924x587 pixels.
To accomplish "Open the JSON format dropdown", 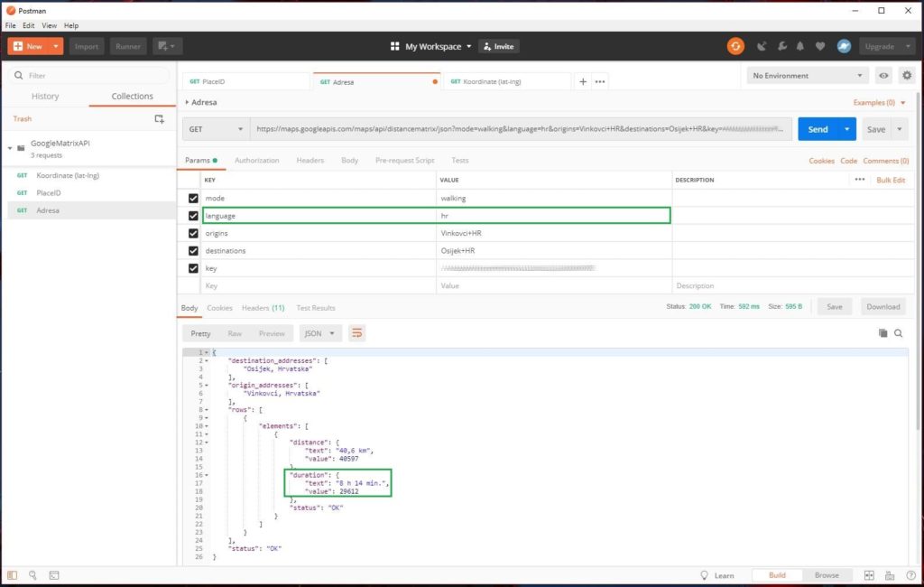I will [x=320, y=333].
